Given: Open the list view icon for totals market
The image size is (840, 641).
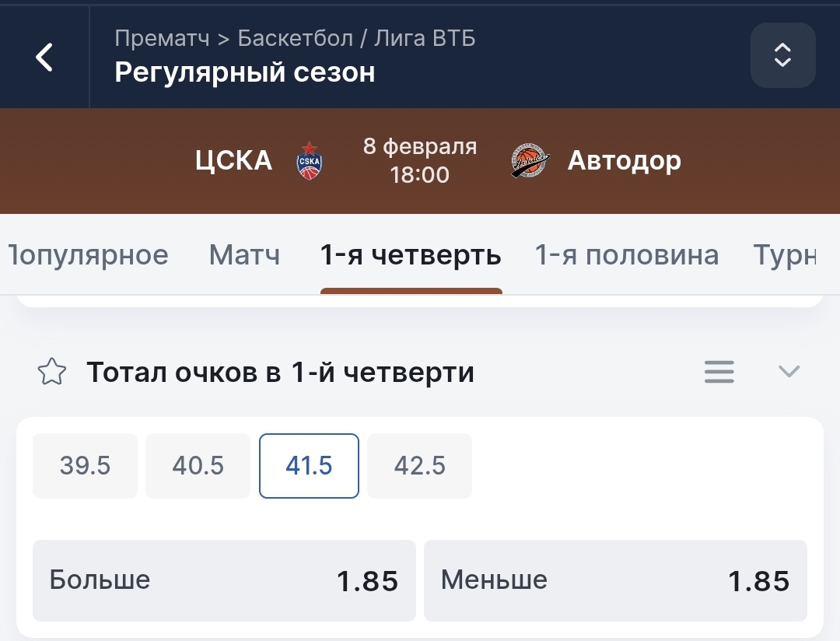Looking at the screenshot, I should pyautogui.click(x=719, y=372).
